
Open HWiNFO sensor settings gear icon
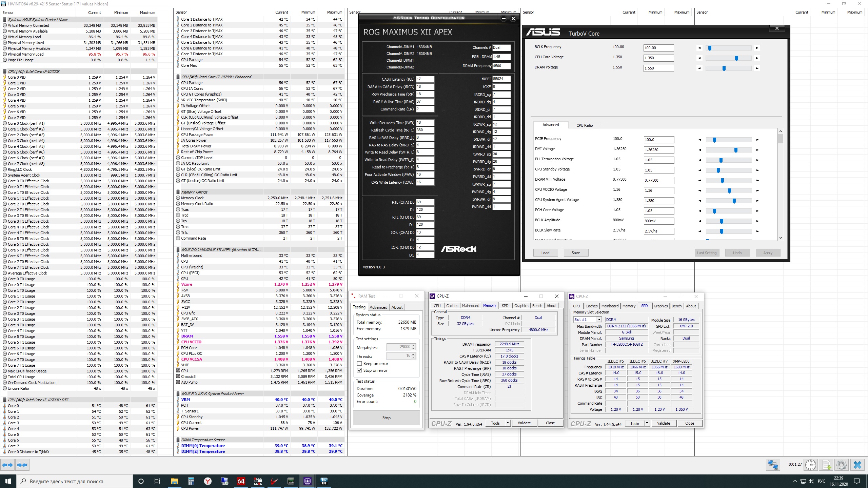[x=841, y=465]
